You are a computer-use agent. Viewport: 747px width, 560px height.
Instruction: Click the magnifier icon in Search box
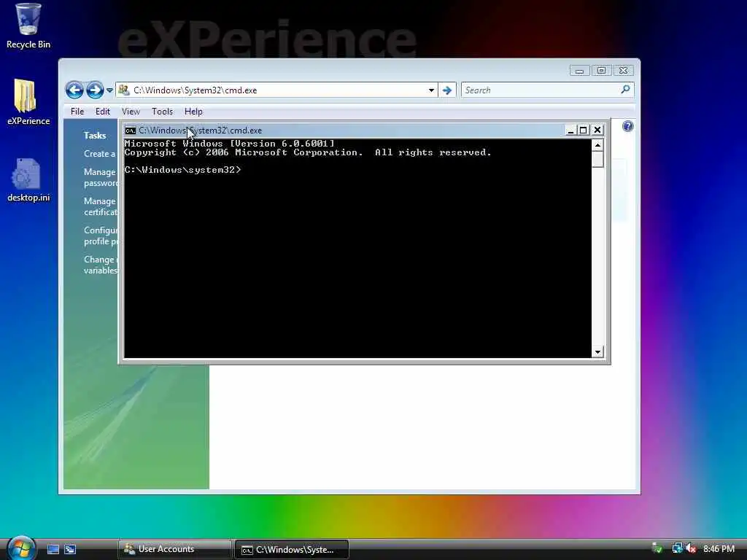click(625, 90)
